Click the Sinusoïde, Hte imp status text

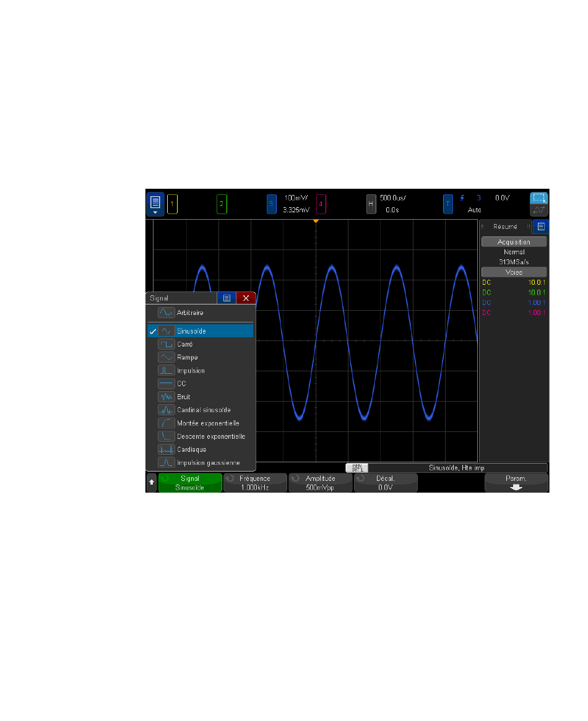point(457,468)
